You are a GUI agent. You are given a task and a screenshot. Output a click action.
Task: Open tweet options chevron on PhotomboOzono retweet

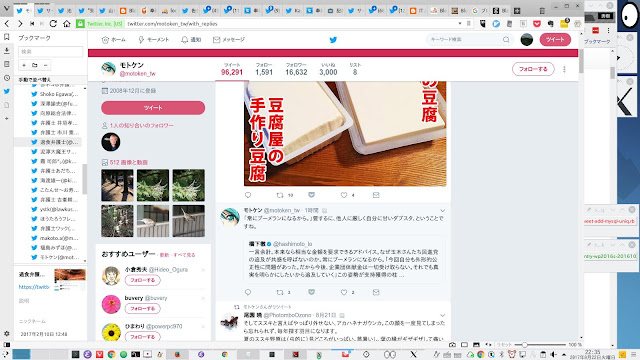[442, 316]
